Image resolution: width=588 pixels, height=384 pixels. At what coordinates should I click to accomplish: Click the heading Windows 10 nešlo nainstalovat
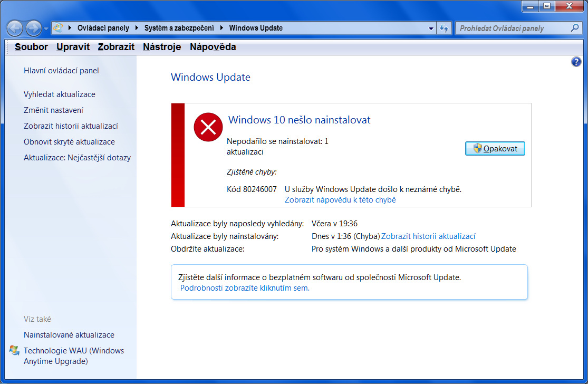click(299, 120)
